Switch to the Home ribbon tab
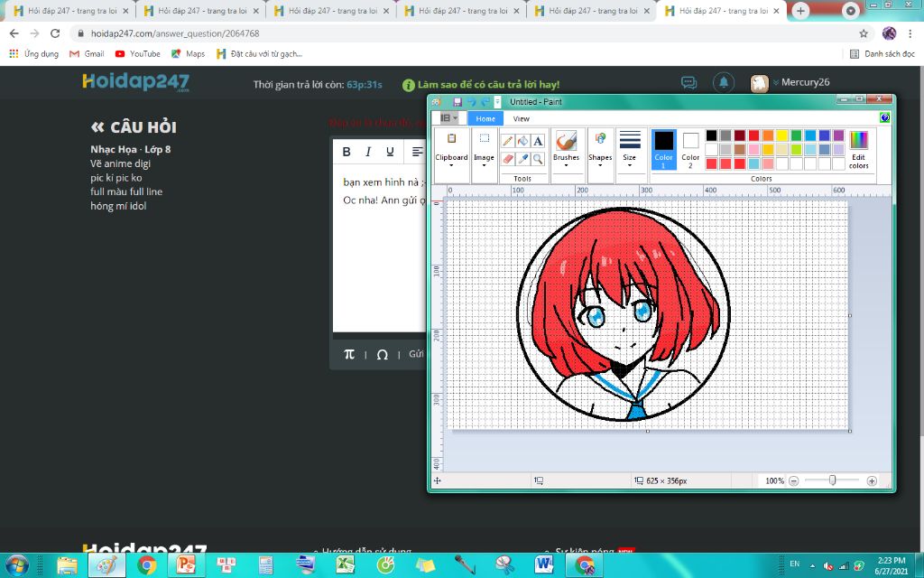This screenshot has width=924, height=578. (x=485, y=118)
